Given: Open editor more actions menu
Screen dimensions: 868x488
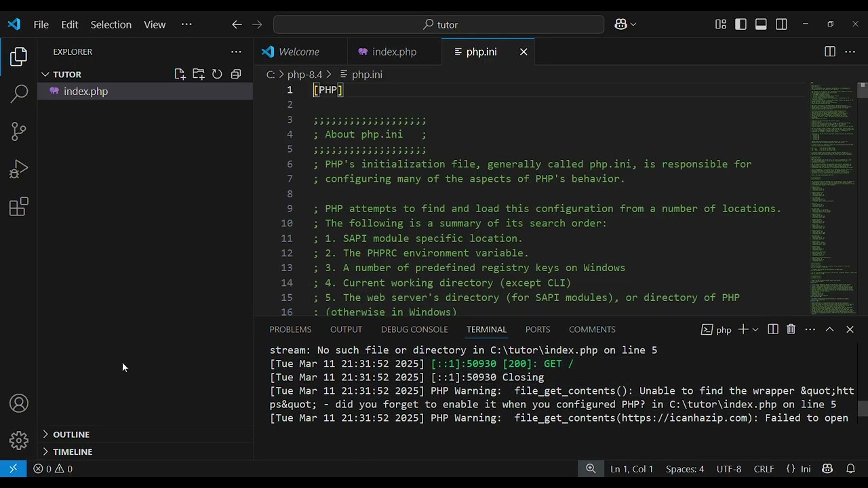Looking at the screenshot, I should [x=850, y=52].
